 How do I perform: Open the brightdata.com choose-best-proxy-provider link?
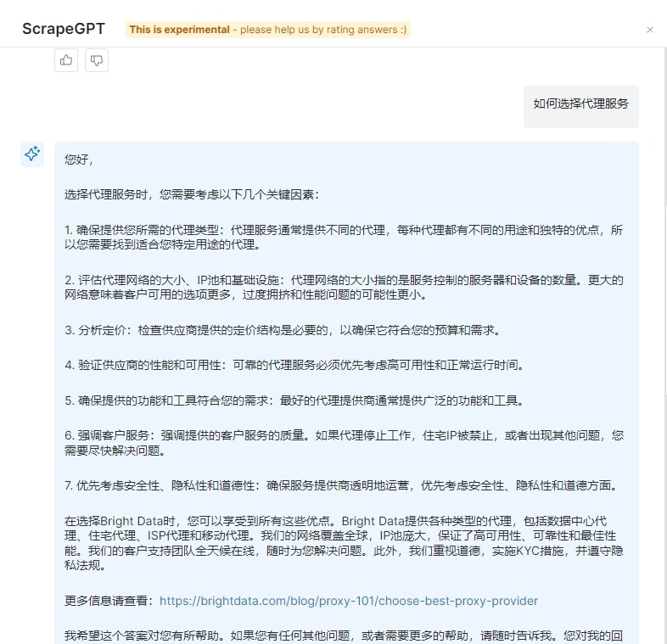(x=349, y=601)
